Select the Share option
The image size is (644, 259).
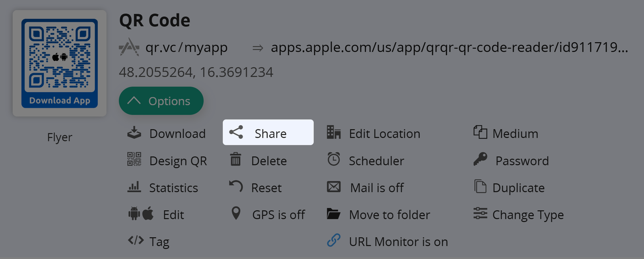[268, 133]
